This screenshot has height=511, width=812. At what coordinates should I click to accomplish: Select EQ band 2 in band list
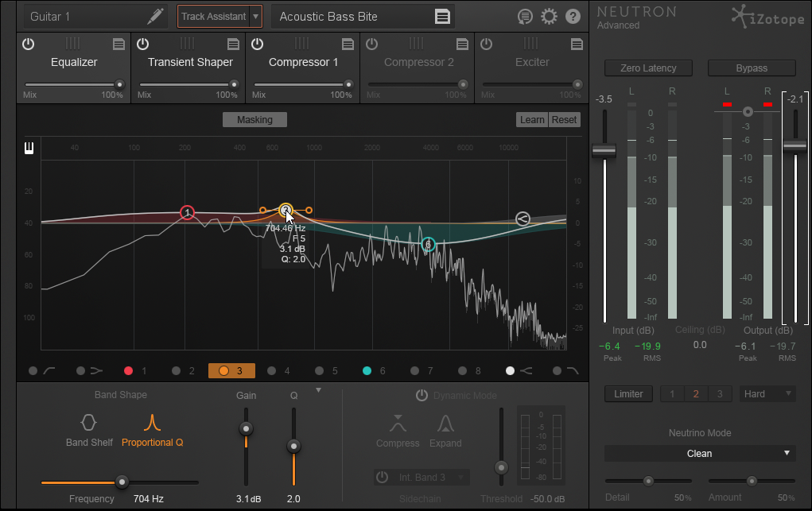tap(183, 370)
